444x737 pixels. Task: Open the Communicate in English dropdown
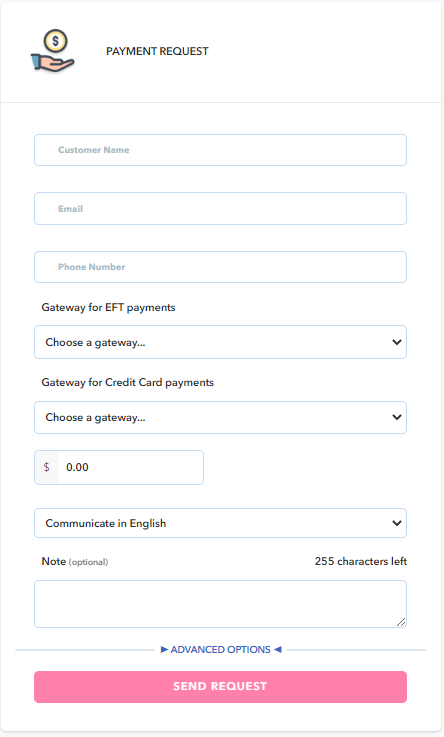[220, 523]
